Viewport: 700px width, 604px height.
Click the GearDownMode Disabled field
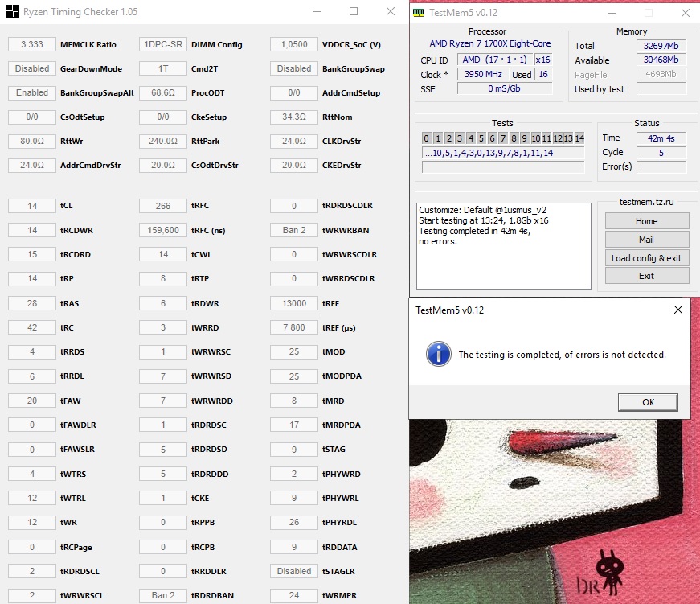pyautogui.click(x=32, y=68)
